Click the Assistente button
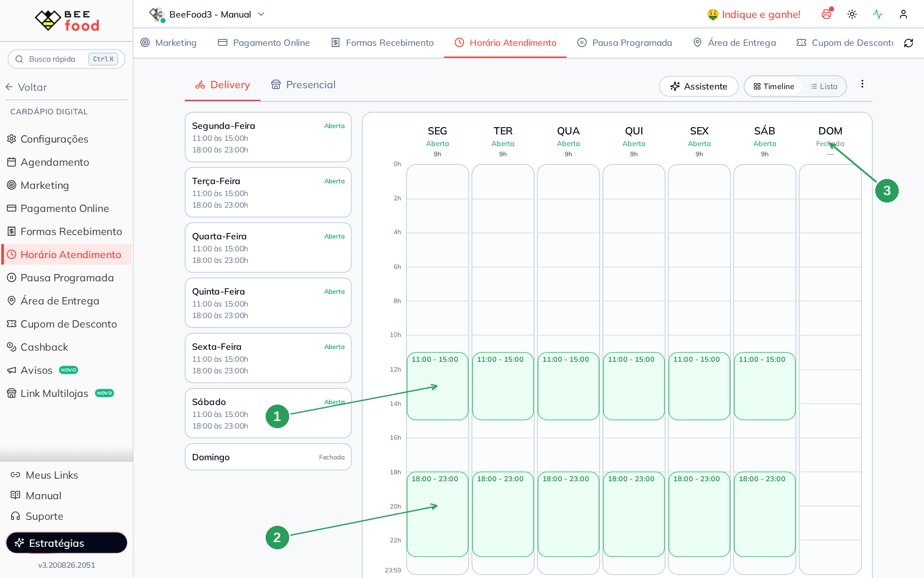This screenshot has height=578, width=924. (x=699, y=86)
